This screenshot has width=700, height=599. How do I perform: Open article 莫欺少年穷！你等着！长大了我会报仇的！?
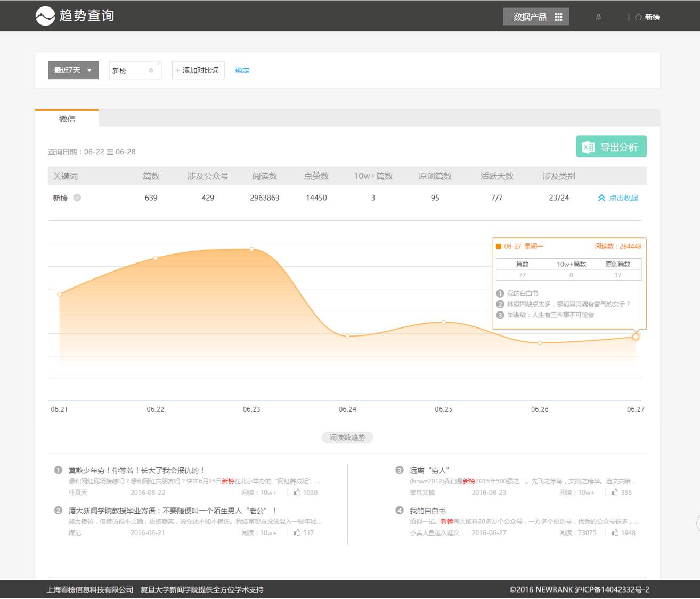point(136,471)
